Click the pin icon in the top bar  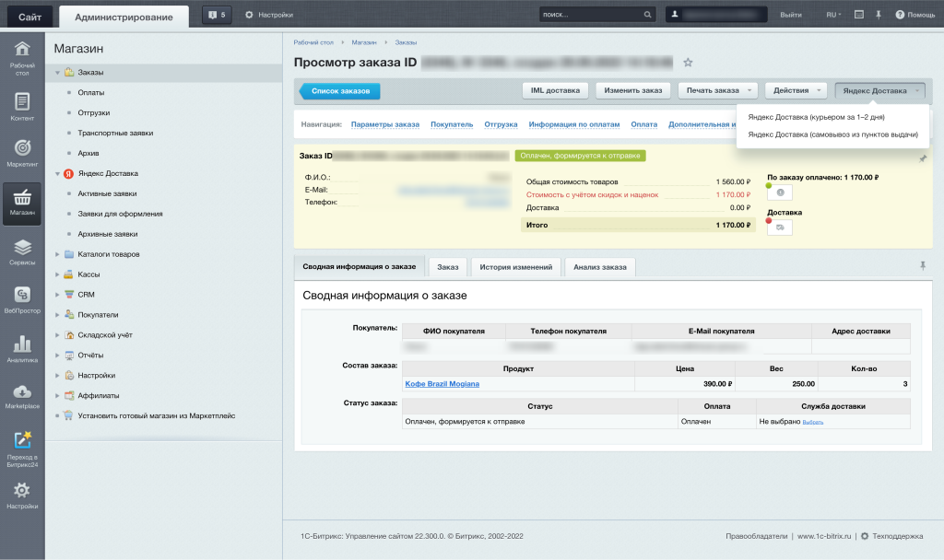tap(879, 15)
